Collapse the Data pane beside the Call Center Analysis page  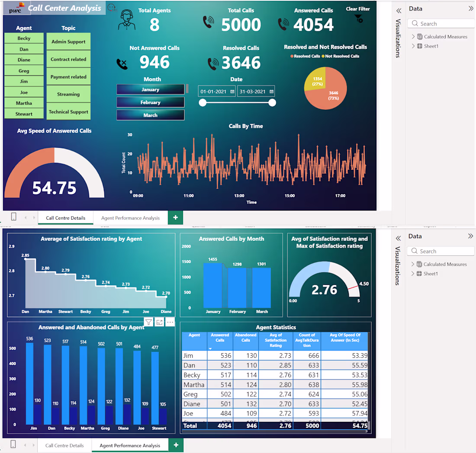point(471,9)
